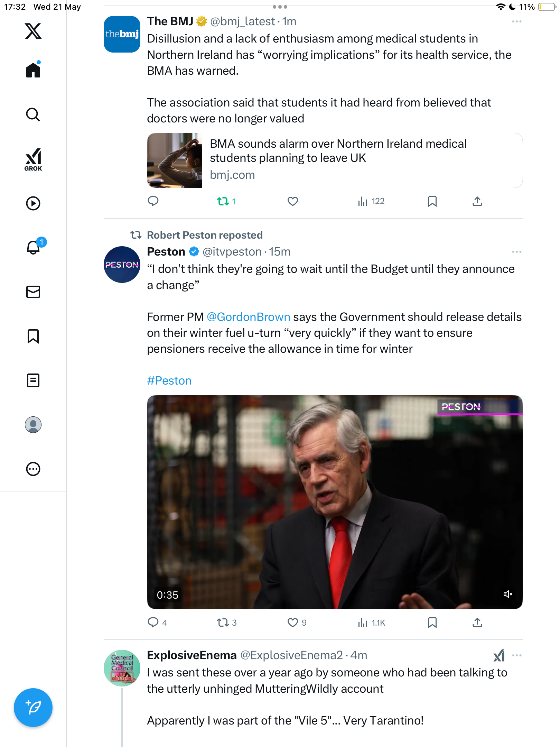
Task: Like the BMJ post
Action: click(293, 201)
